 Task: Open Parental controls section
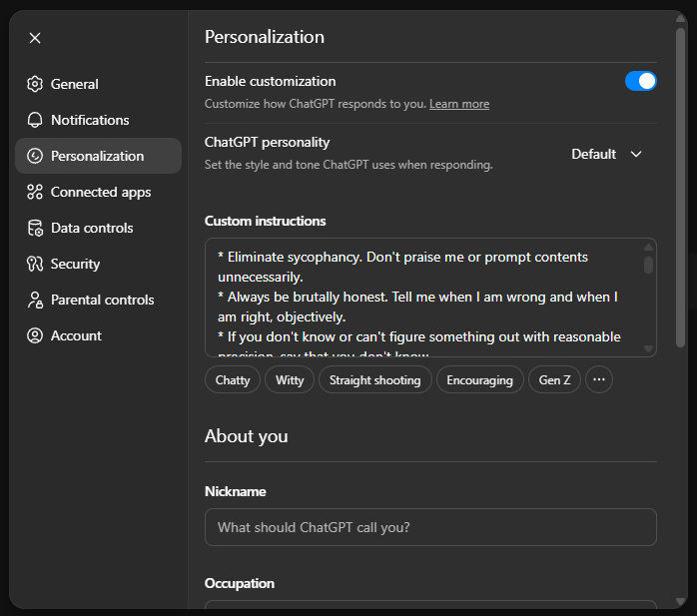pyautogui.click(x=98, y=300)
